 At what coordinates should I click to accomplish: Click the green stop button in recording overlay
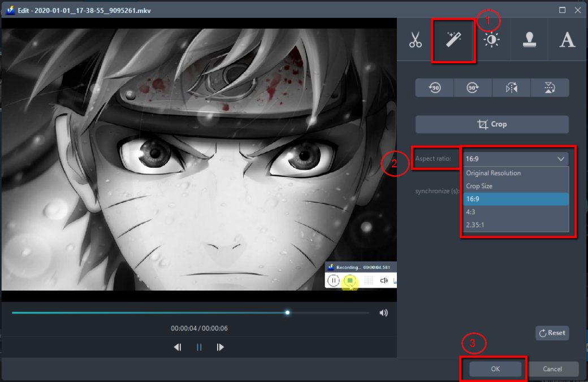[x=350, y=280]
